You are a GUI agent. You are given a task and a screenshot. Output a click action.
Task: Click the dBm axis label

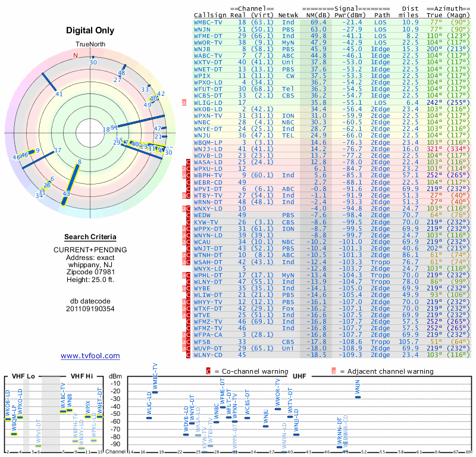[115, 377]
